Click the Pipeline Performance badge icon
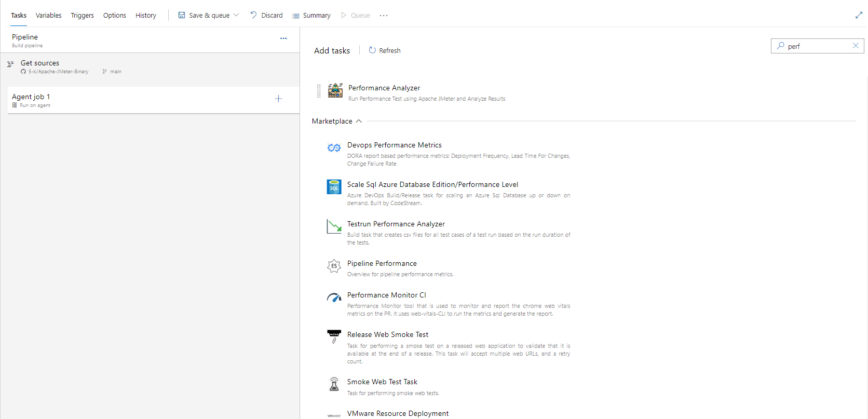 (334, 266)
